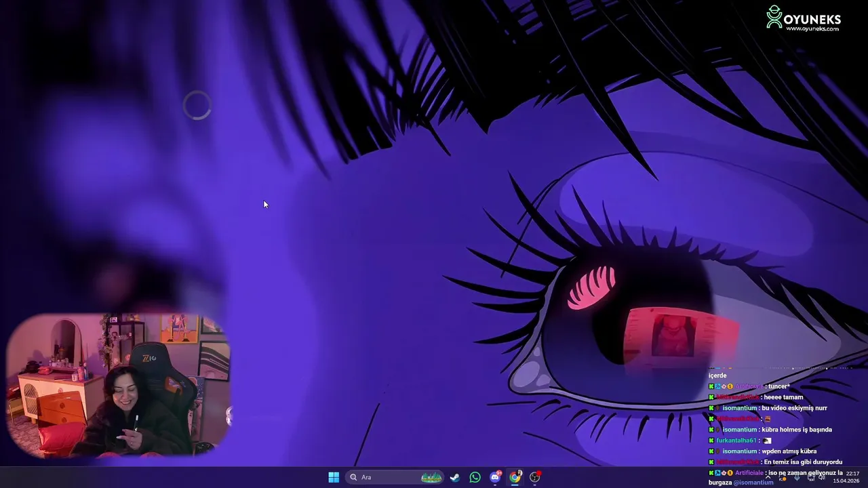Click chat message 'bu video eskiymiş nurr'
Screen dimensions: 868x488
click(x=795, y=408)
